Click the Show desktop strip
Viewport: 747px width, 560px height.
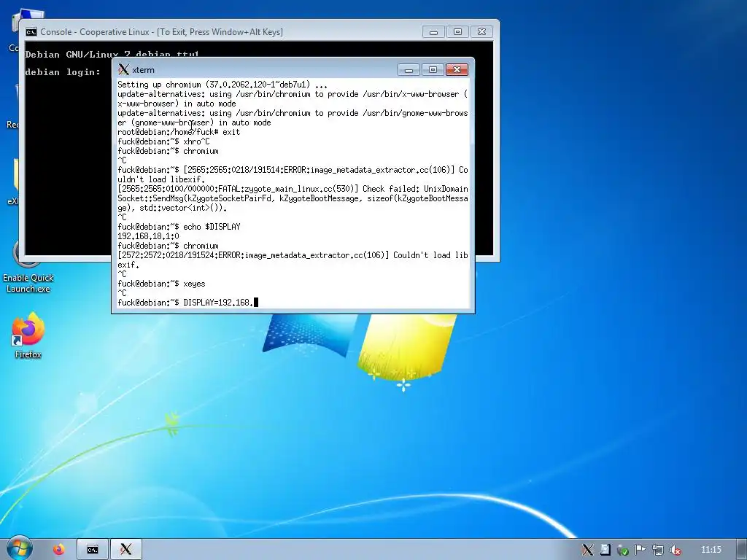point(742,550)
